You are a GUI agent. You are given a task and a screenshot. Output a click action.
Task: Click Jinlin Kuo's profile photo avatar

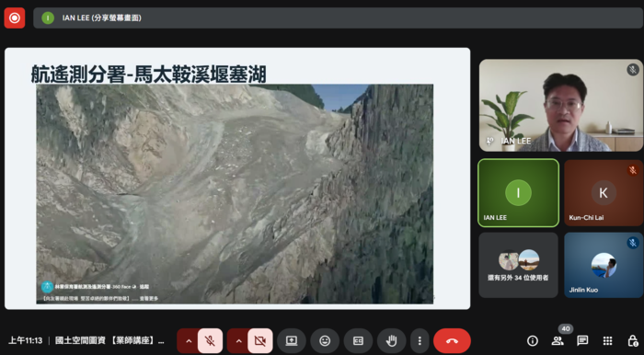pos(604,265)
